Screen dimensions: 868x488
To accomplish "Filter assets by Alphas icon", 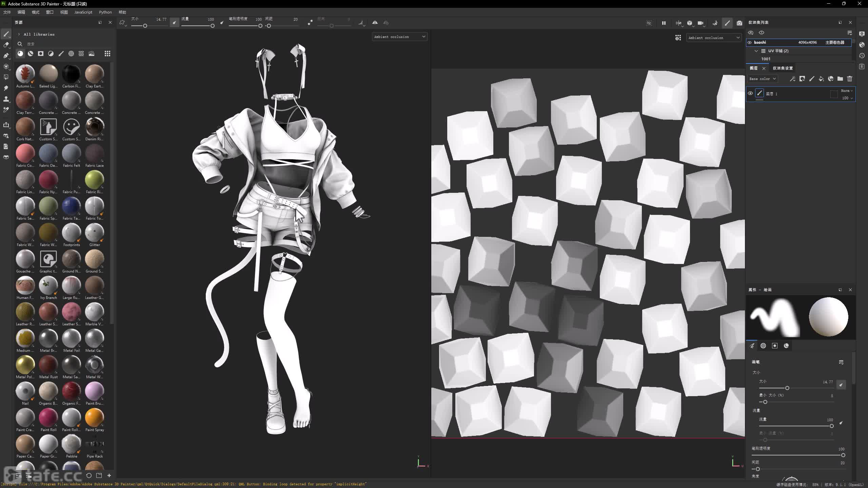I will point(71,54).
